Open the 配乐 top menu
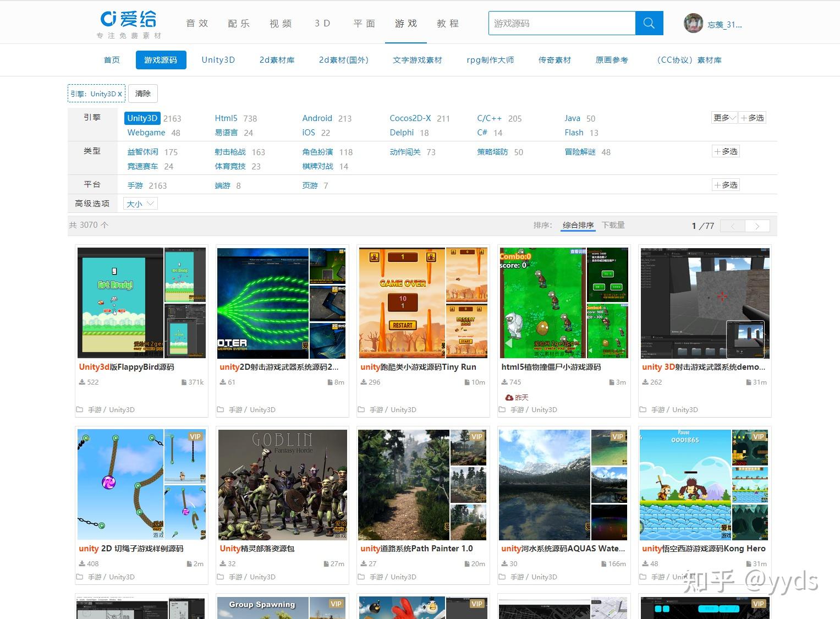This screenshot has width=840, height=619. point(239,23)
